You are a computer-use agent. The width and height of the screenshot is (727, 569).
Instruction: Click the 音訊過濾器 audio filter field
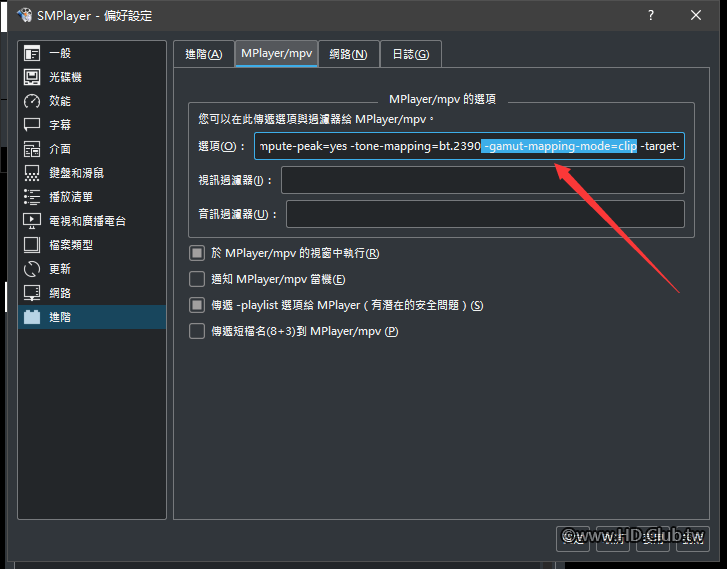485,214
